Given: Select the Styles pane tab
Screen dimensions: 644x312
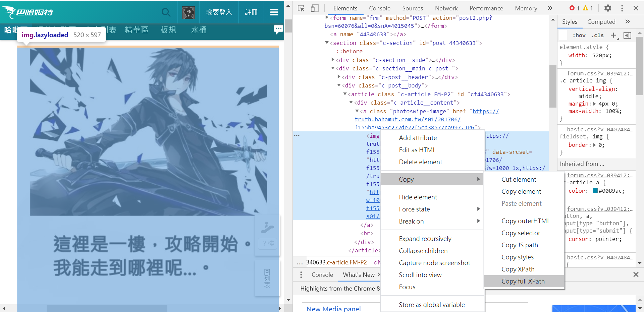Looking at the screenshot, I should point(570,22).
